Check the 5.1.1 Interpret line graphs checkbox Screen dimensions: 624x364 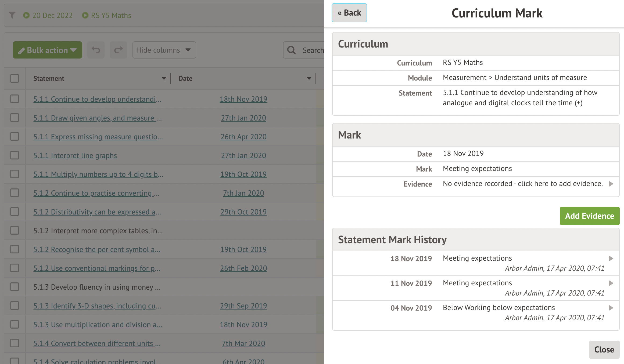click(15, 155)
